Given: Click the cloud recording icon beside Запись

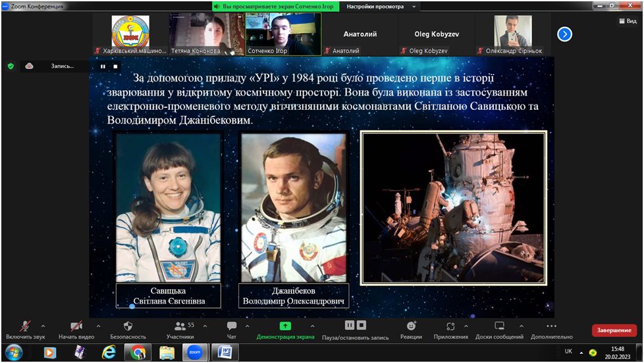Looking at the screenshot, I should point(29,66).
